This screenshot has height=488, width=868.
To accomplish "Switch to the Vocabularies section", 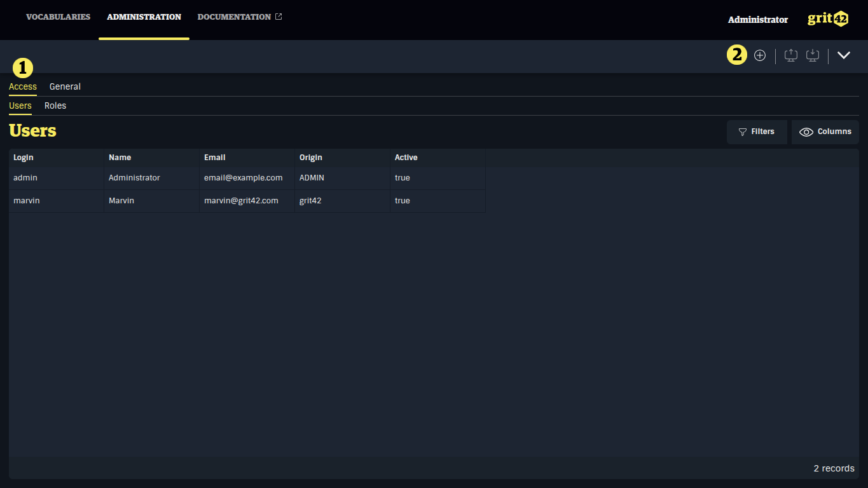I will tap(58, 17).
